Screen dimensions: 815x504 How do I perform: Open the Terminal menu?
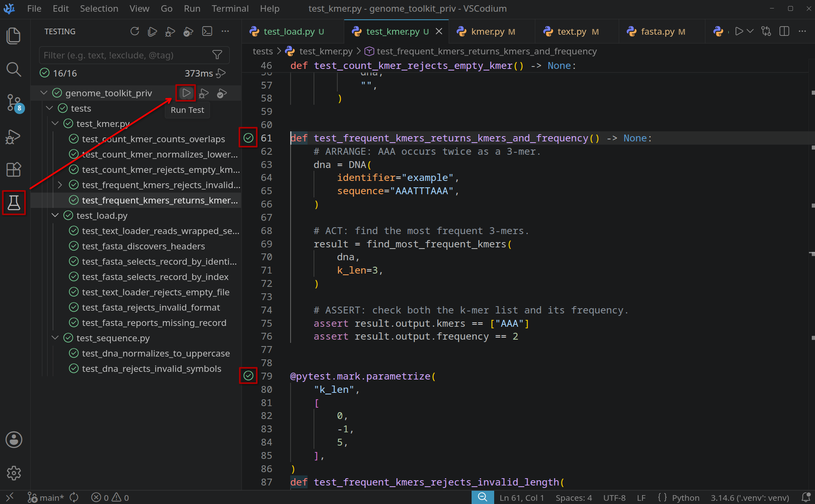point(230,8)
